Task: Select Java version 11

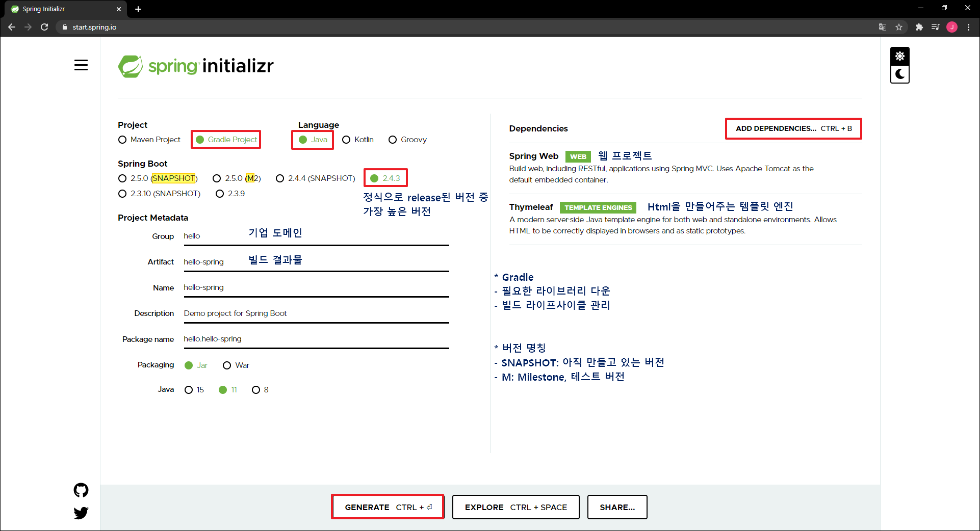Action: point(228,390)
